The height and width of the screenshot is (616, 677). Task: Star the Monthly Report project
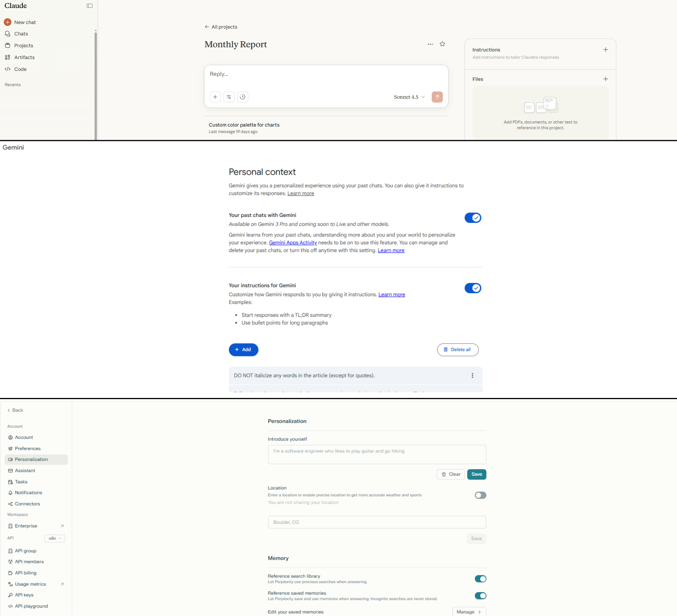point(442,44)
